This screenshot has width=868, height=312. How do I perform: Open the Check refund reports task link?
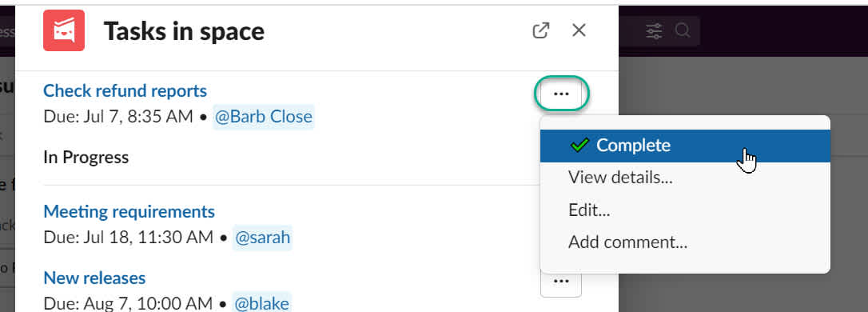tap(125, 90)
